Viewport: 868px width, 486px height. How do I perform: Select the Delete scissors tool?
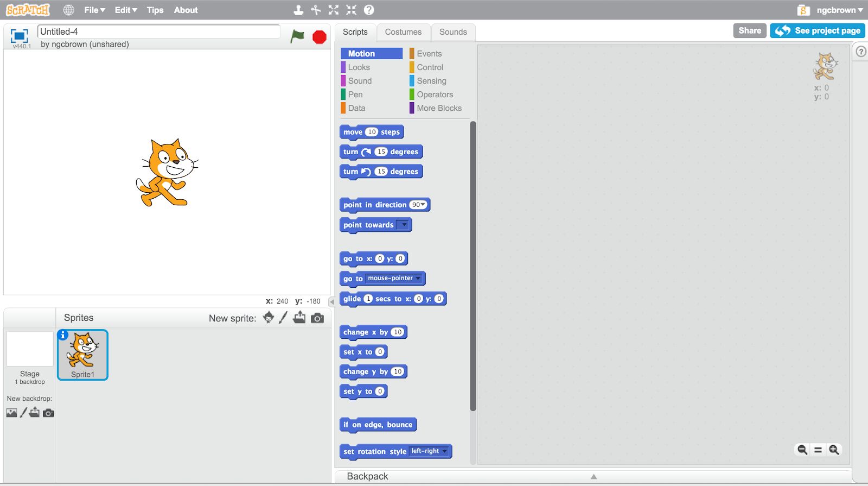tap(316, 10)
